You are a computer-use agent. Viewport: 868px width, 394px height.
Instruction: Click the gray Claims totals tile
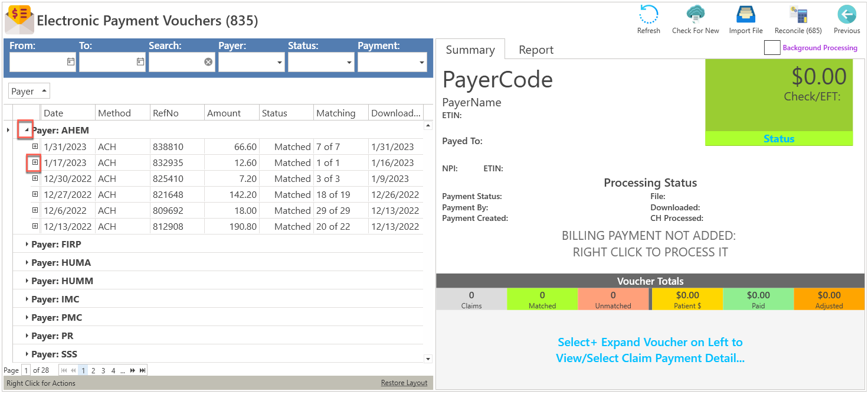pos(471,299)
